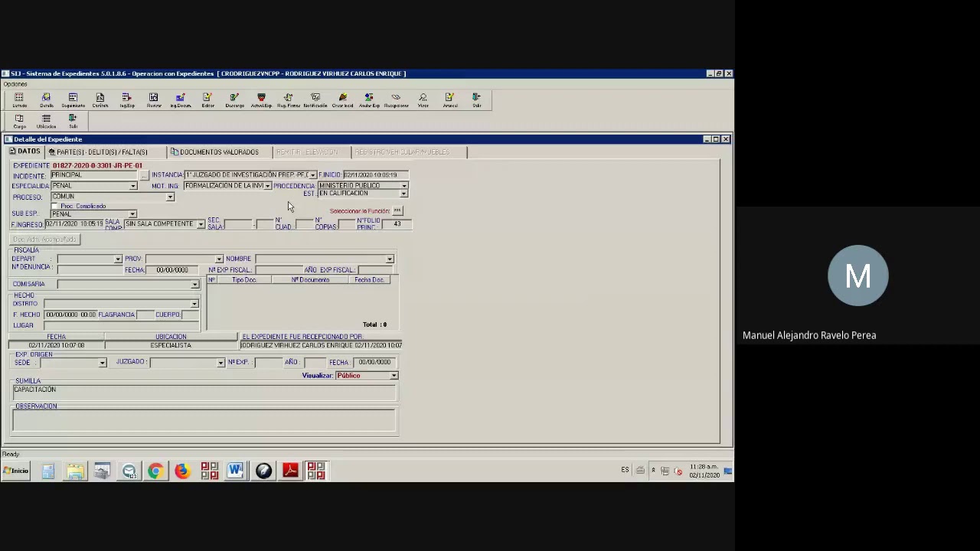Screen dimensions: 980x551
Task: Expand the ESPECIALIDAD dropdown
Action: point(133,186)
